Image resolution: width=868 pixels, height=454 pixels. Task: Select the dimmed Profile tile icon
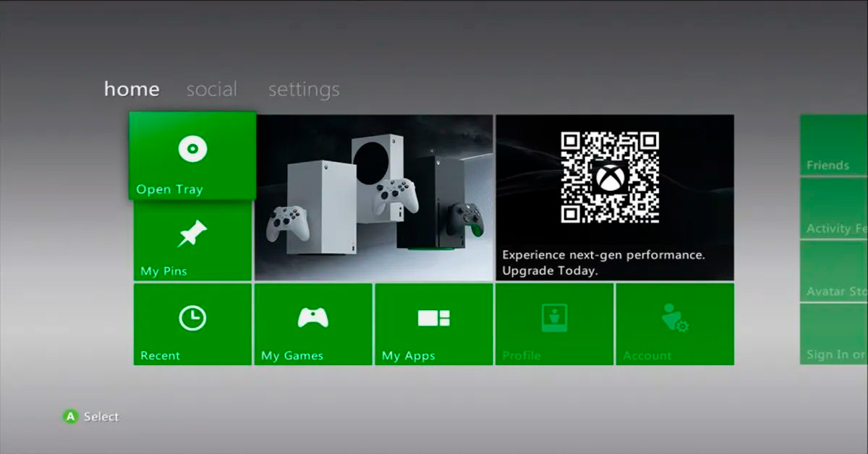pyautogui.click(x=554, y=318)
